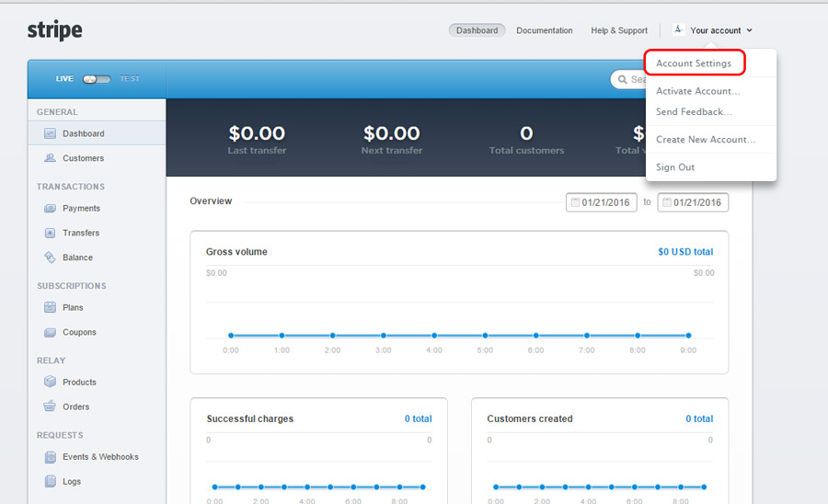828x504 pixels.
Task: Click the search input field
Action: coord(628,79)
